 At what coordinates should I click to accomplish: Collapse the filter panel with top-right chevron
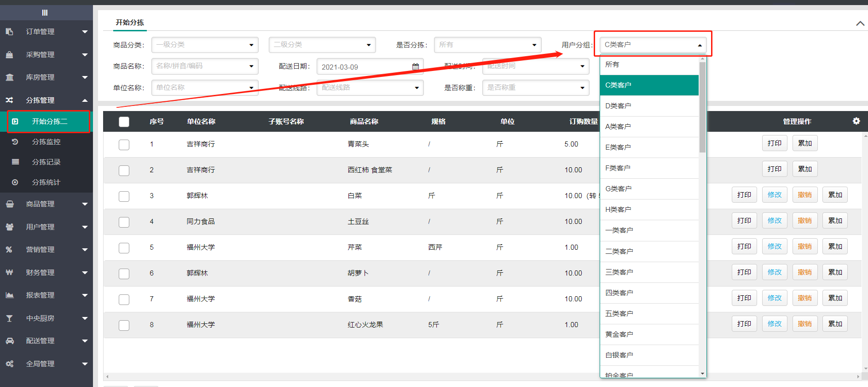pos(860,23)
